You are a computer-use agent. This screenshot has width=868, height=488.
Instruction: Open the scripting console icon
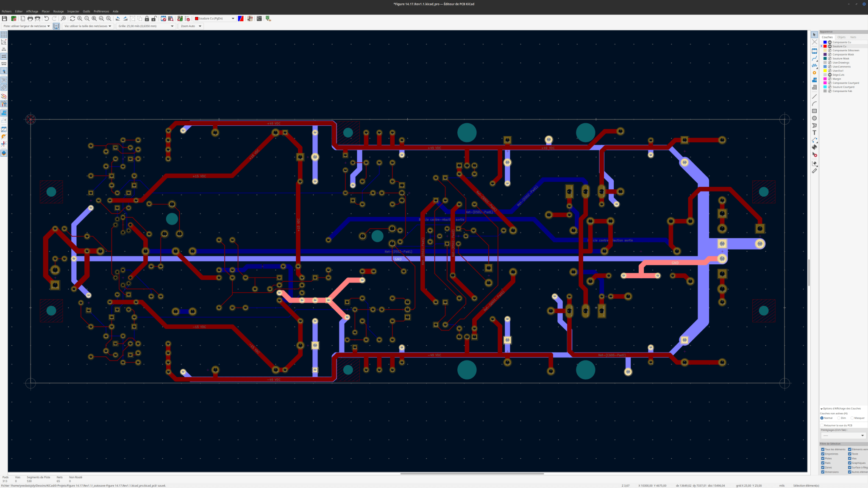pyautogui.click(x=259, y=19)
